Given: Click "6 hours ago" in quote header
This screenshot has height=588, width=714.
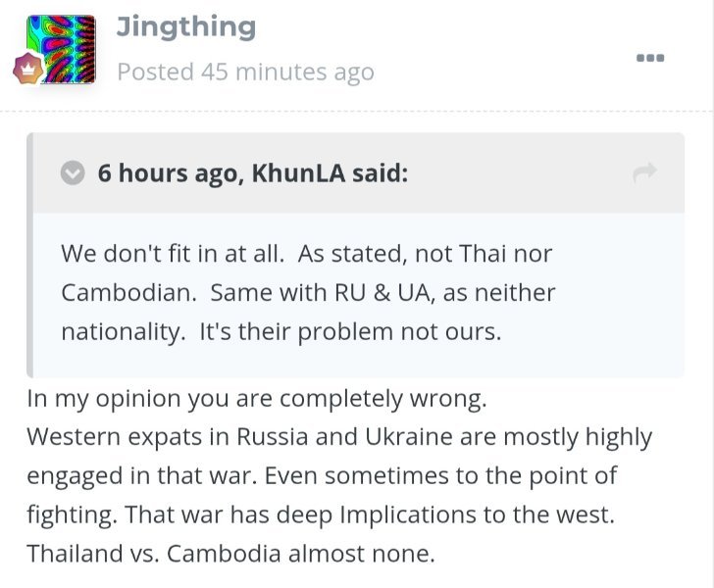Looking at the screenshot, I should (171, 173).
